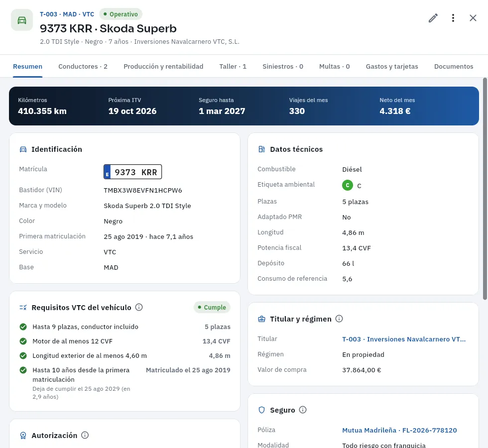This screenshot has width=488, height=448.
Task: Open the T-003 · MAD · VTC breadcrumb link
Action: 67,14
